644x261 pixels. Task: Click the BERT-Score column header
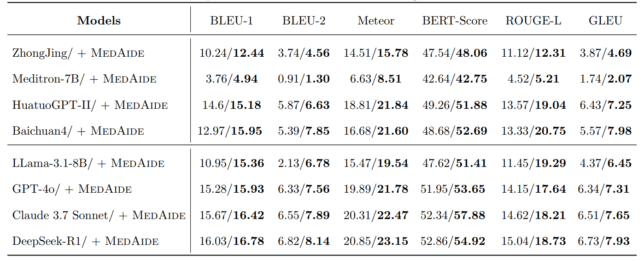point(455,21)
